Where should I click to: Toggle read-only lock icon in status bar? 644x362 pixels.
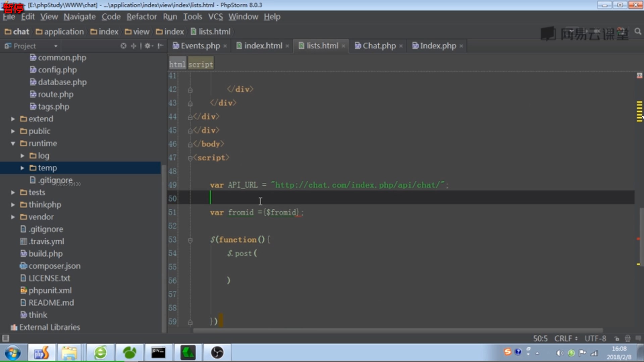tap(617, 339)
